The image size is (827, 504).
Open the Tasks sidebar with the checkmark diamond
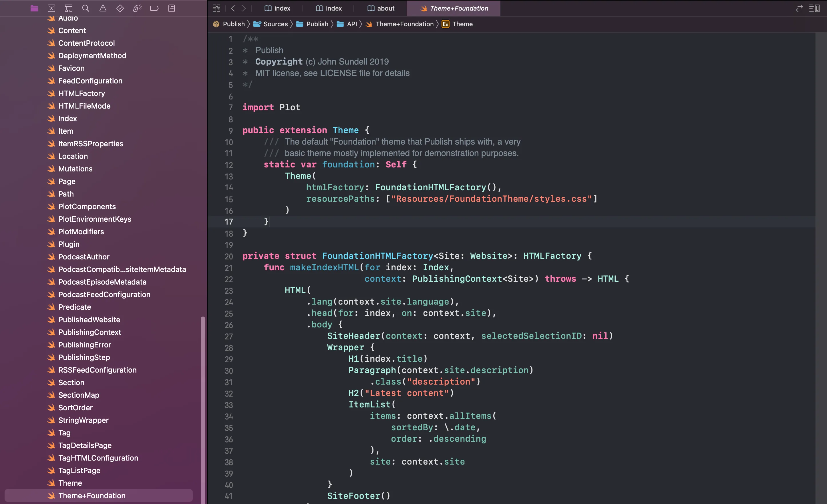point(120,8)
